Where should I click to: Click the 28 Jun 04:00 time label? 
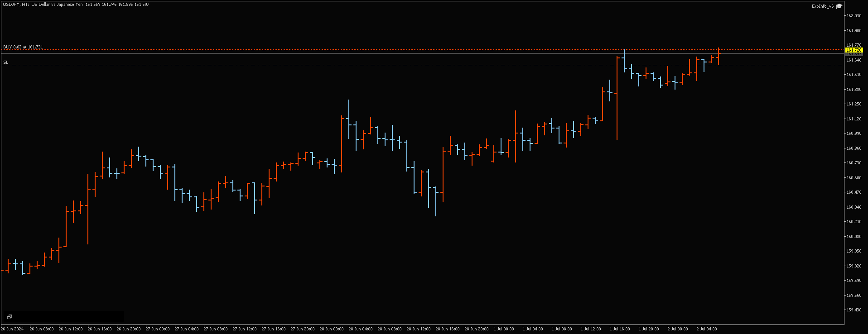(x=361, y=329)
